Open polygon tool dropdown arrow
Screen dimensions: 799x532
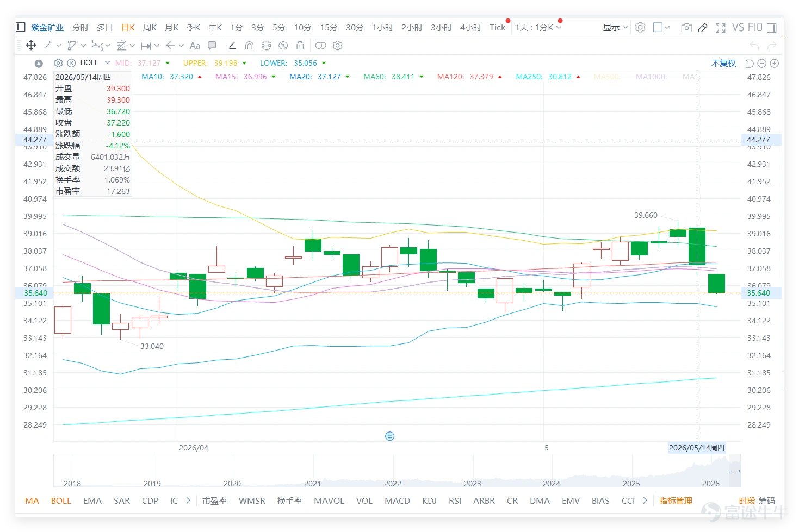tap(83, 46)
